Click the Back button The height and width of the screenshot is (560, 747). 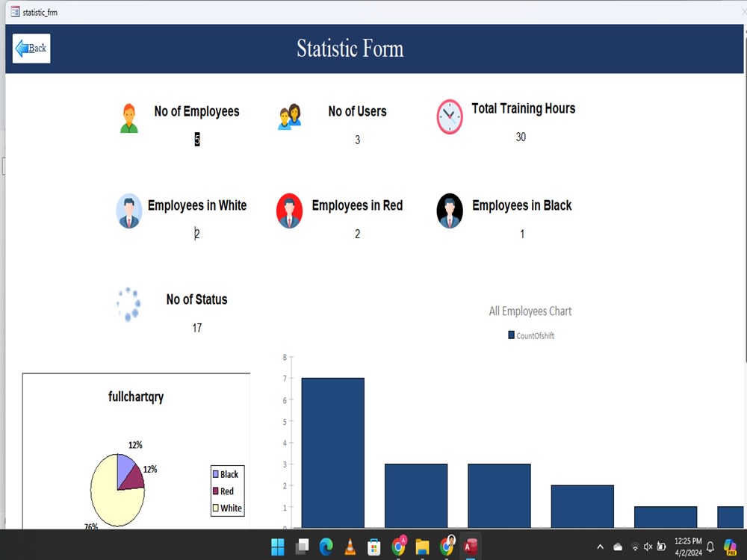click(x=31, y=48)
